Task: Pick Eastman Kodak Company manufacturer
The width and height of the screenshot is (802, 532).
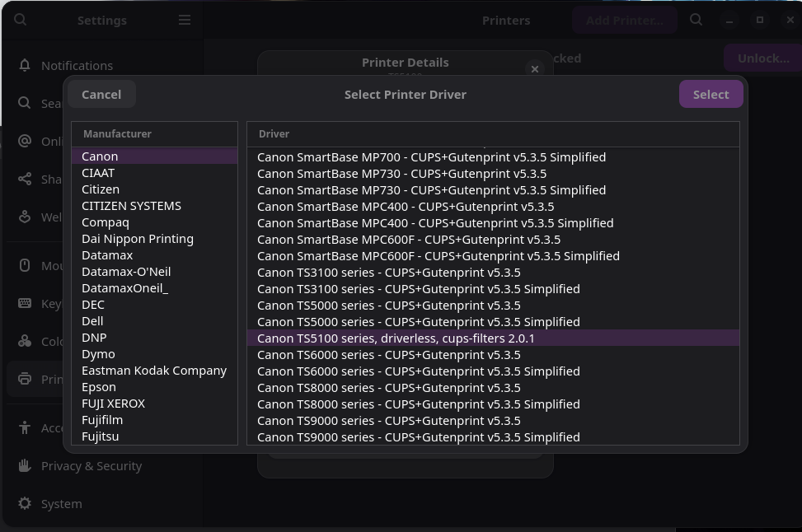Action: 154,371
